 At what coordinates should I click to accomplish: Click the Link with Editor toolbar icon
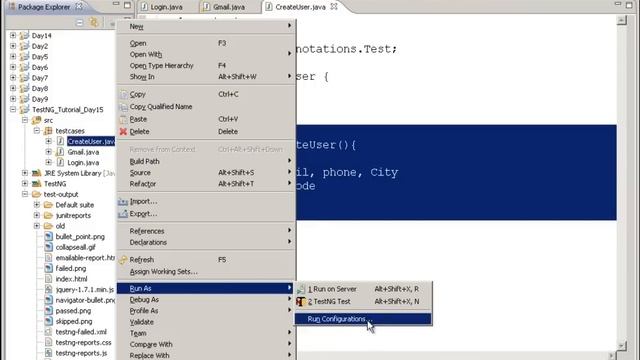94,22
